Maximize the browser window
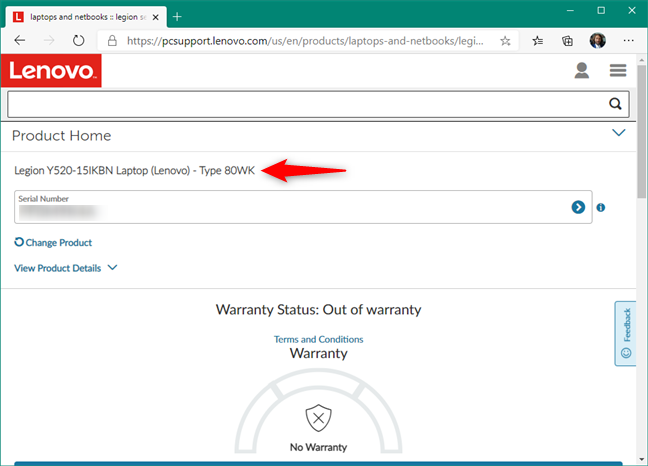The height and width of the screenshot is (466, 648). click(601, 10)
